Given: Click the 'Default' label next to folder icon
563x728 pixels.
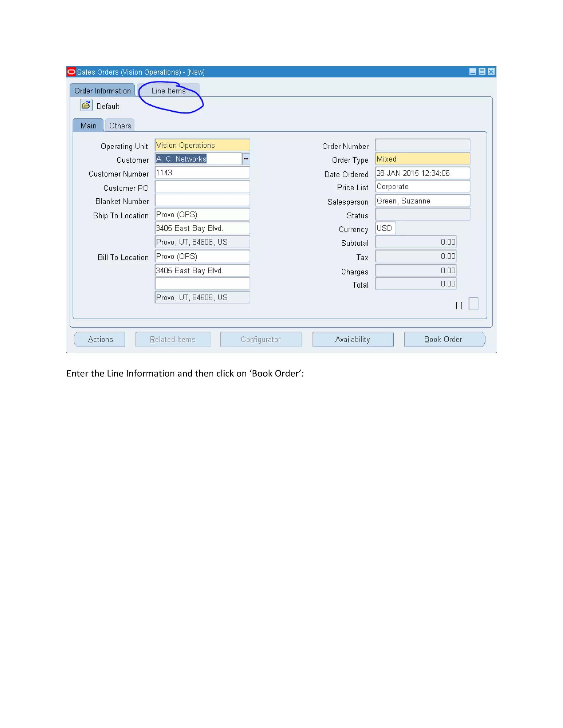Looking at the screenshot, I should tap(108, 106).
